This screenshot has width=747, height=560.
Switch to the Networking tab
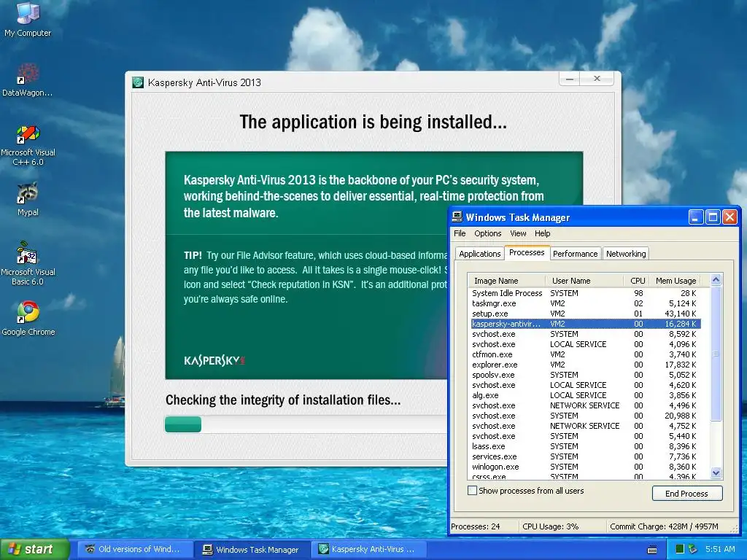point(626,254)
